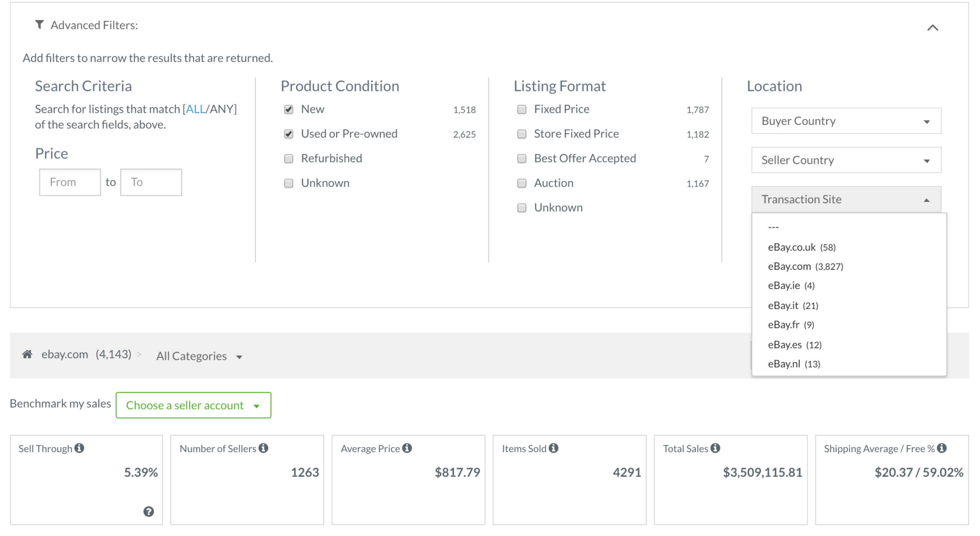Click the Shipping Average info icon

pyautogui.click(x=942, y=448)
